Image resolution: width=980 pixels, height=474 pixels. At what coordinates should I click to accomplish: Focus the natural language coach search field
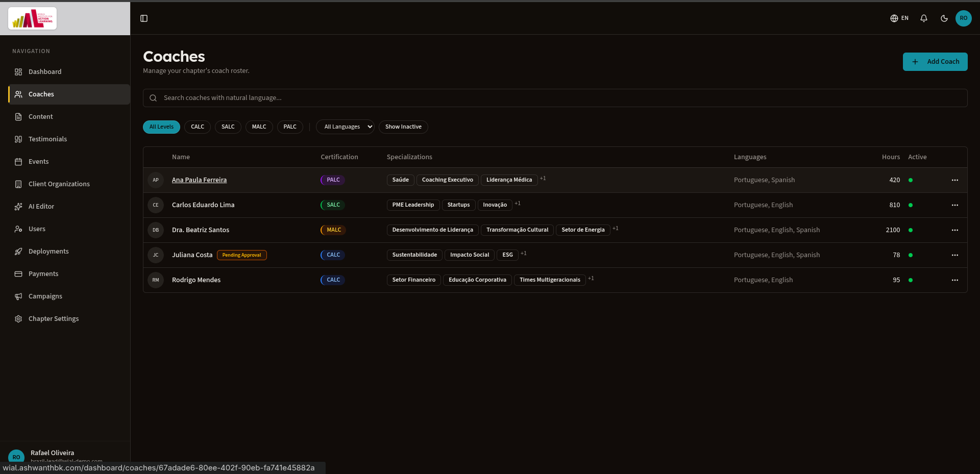tap(555, 98)
